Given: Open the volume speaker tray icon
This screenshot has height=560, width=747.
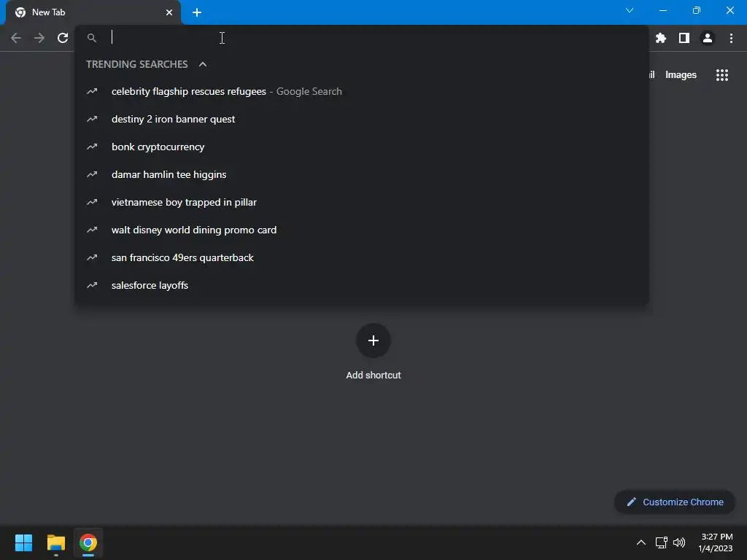Looking at the screenshot, I should tap(679, 542).
